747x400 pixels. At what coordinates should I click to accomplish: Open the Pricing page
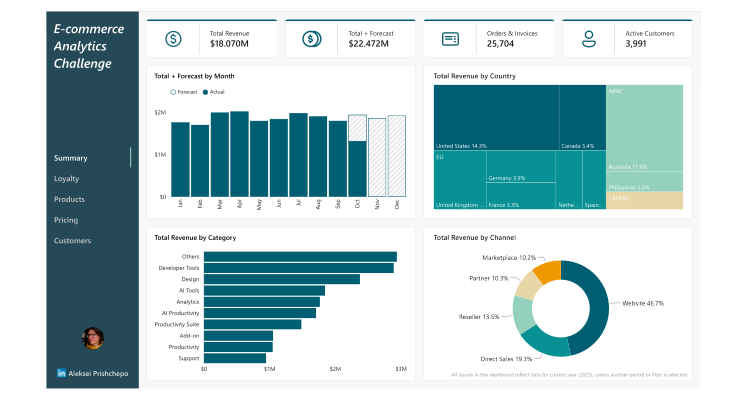click(66, 220)
